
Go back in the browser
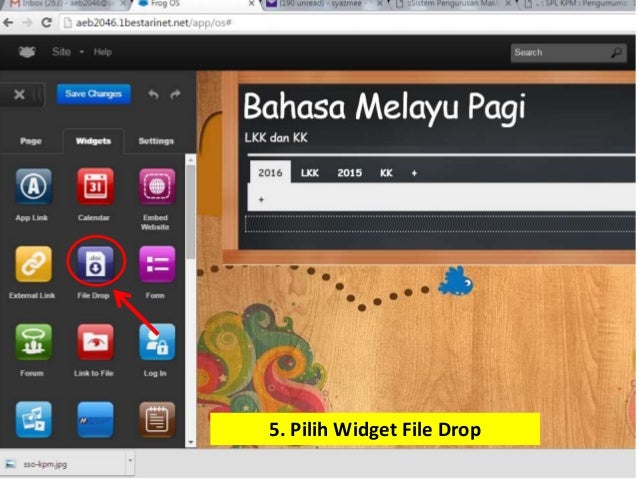(8, 23)
